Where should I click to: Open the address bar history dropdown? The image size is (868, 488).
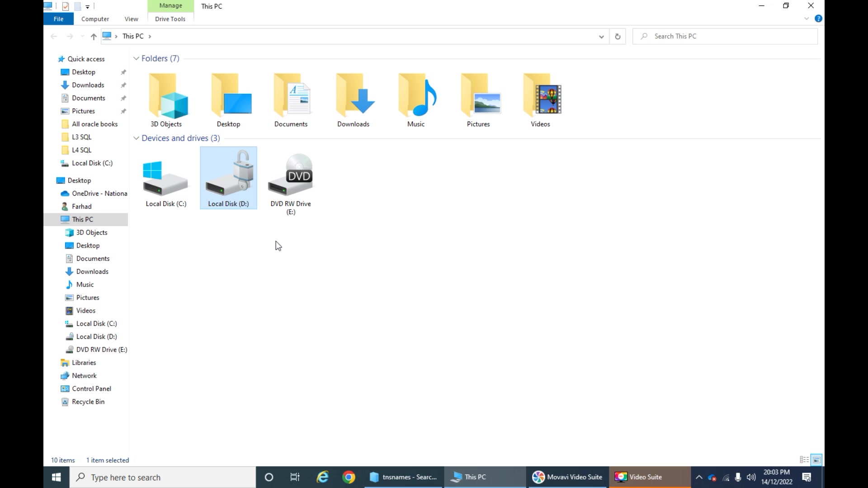[601, 37]
